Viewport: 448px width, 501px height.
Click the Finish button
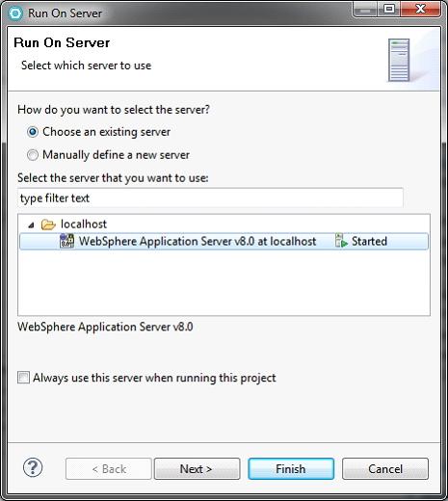click(x=291, y=469)
